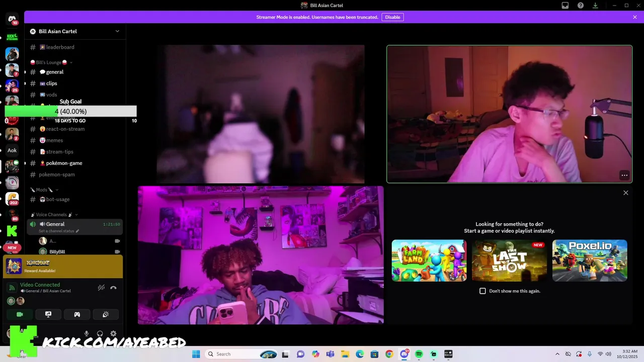Show hidden system tray icons
The image size is (644, 362).
[557, 354]
